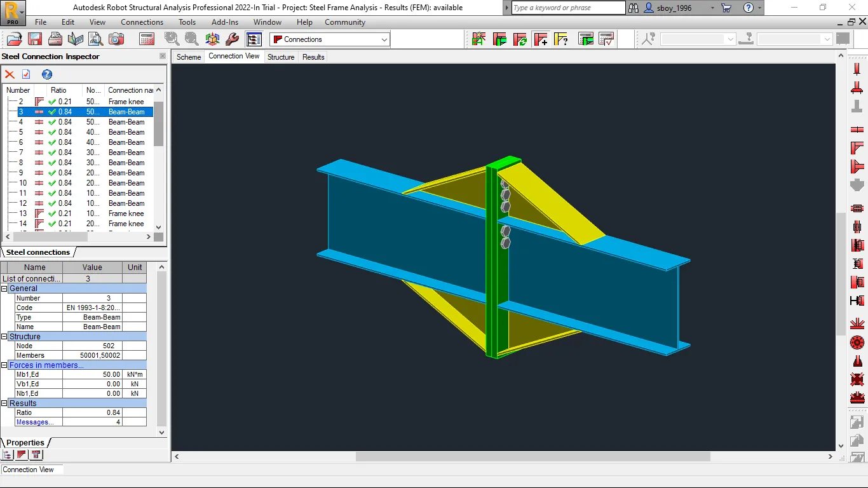Click the connection calculations icon
Viewport: 868px width, 488px height.
pos(586,39)
